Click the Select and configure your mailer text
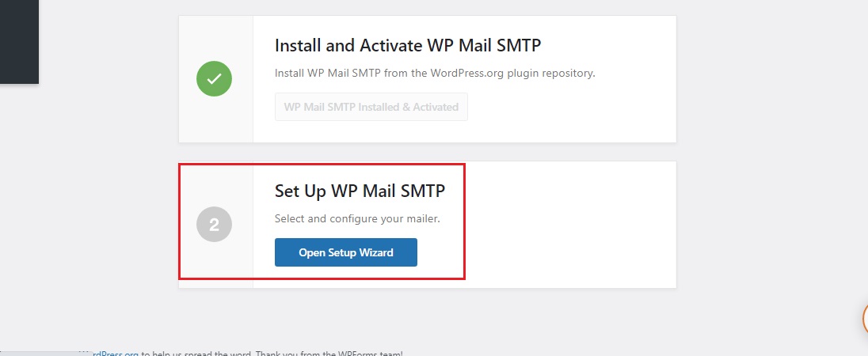The height and width of the screenshot is (356, 868). [357, 219]
